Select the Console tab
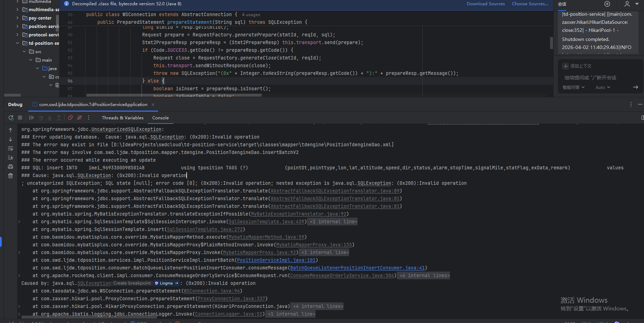 [160, 118]
